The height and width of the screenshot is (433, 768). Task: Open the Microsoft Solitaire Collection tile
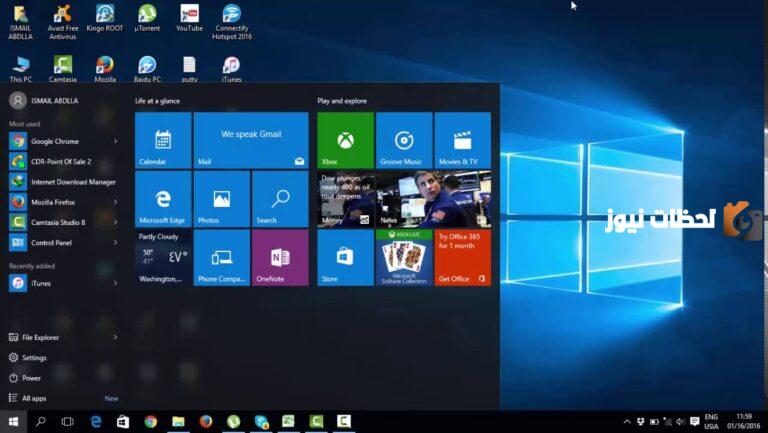point(404,258)
